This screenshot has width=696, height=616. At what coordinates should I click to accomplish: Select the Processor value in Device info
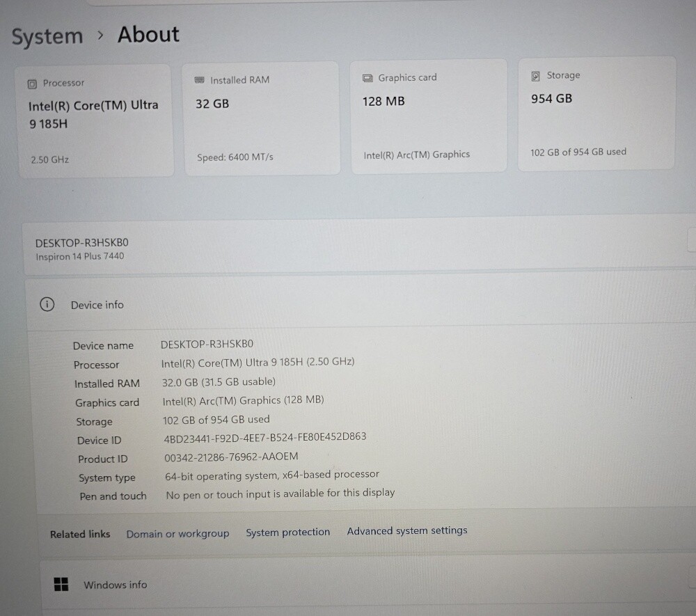(258, 363)
